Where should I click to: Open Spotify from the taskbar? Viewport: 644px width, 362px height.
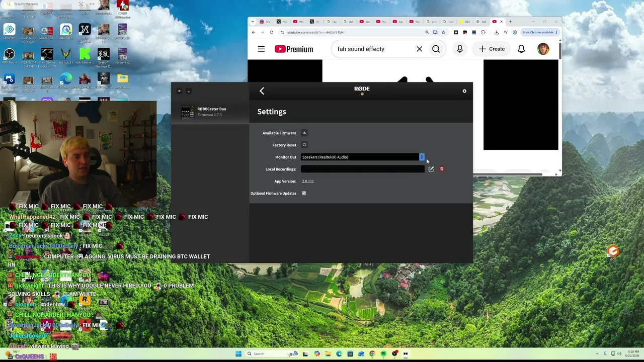point(383,353)
